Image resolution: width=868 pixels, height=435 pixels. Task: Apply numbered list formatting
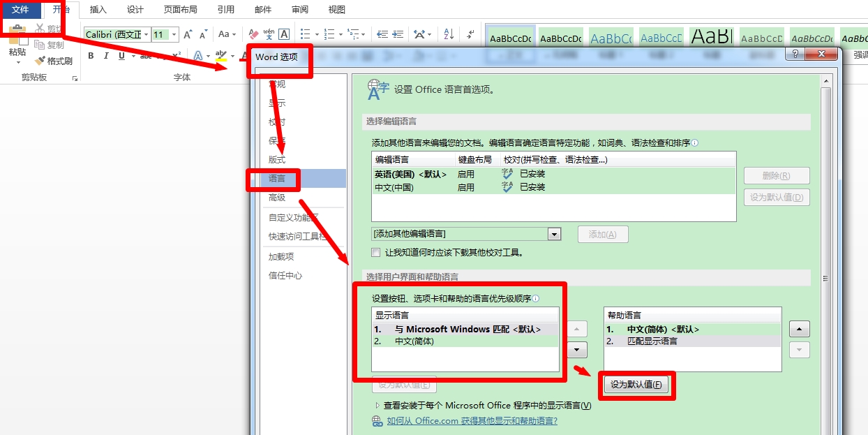coord(329,34)
